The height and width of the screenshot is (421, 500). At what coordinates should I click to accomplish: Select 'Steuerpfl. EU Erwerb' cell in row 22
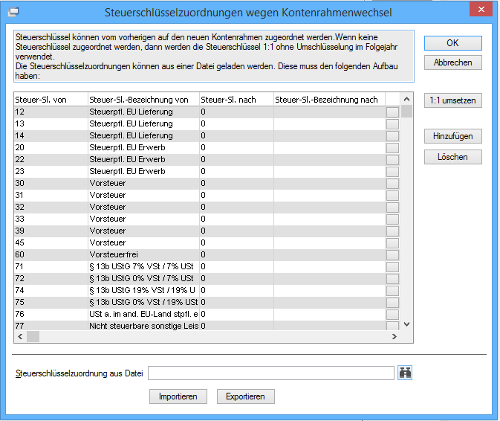[144, 160]
